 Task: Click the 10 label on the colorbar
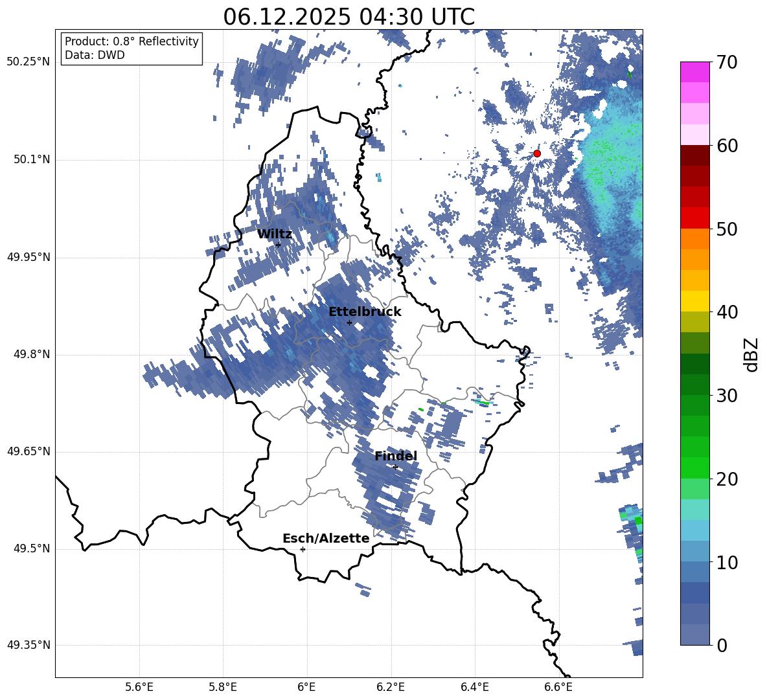tap(727, 562)
